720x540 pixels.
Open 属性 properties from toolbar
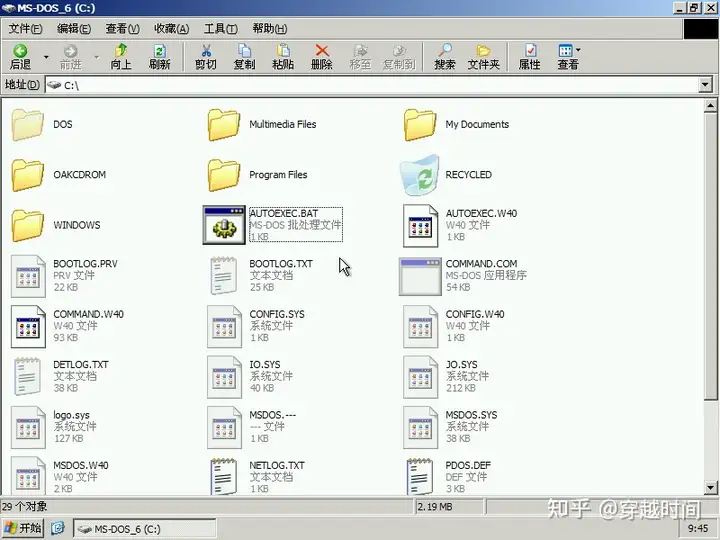(x=529, y=57)
